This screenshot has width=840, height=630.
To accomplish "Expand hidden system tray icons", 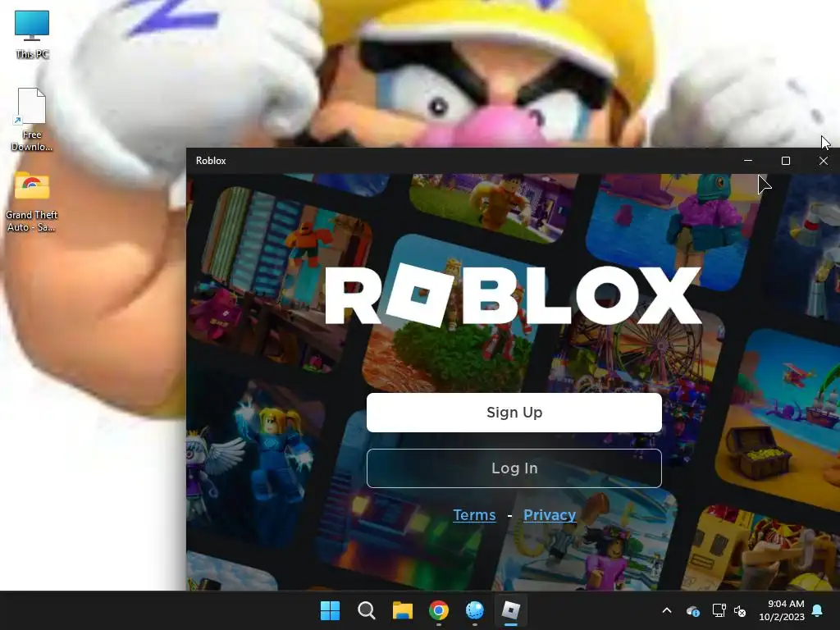I will (667, 610).
